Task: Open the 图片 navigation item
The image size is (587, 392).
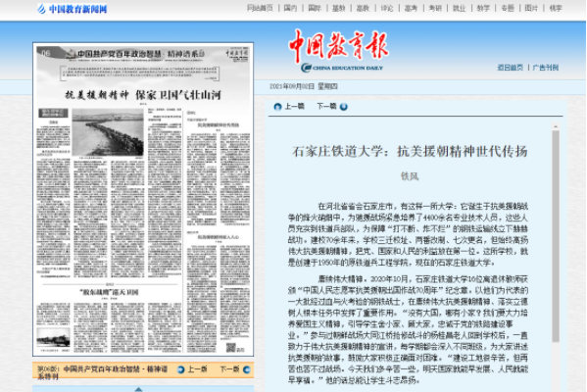Action: coord(531,8)
